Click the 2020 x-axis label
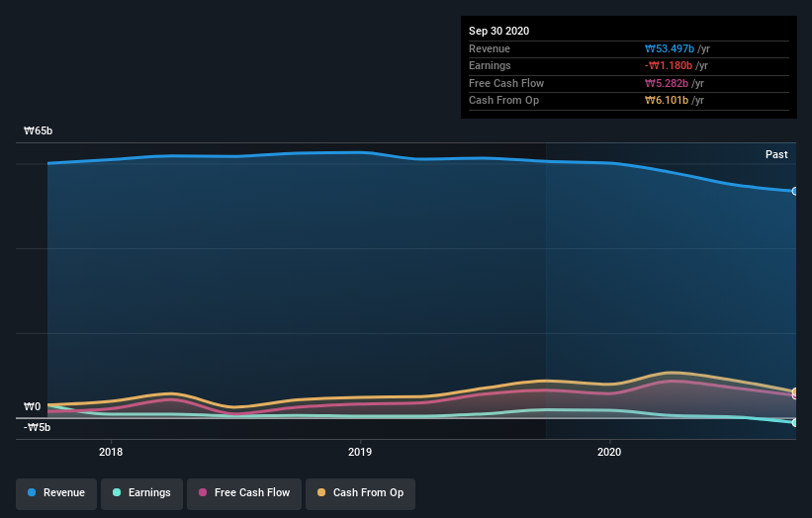 click(x=609, y=452)
